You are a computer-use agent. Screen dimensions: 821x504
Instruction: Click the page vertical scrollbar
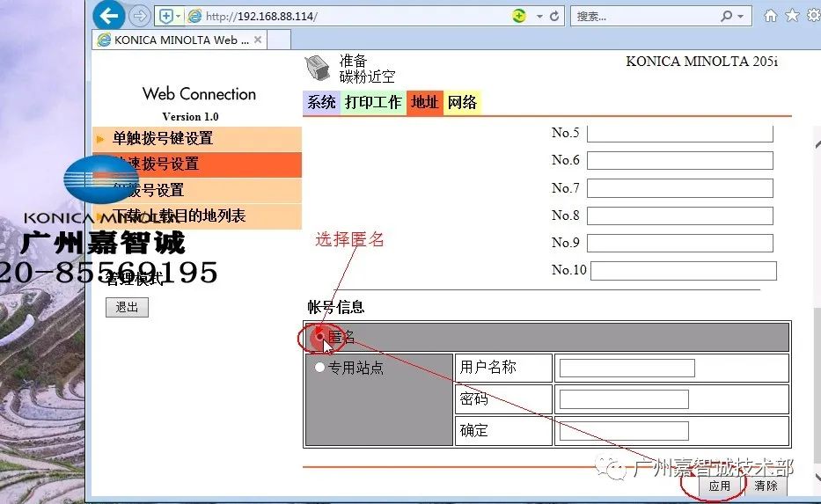tap(817, 309)
